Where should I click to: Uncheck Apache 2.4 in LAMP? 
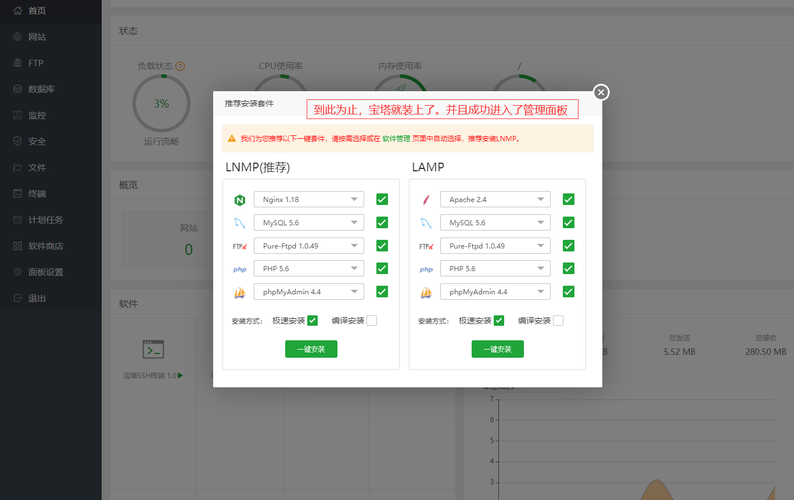point(568,199)
